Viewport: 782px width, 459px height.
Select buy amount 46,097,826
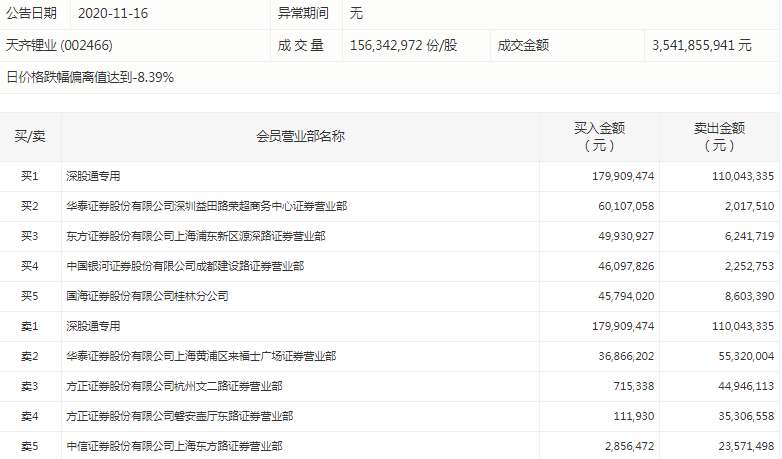(x=626, y=266)
